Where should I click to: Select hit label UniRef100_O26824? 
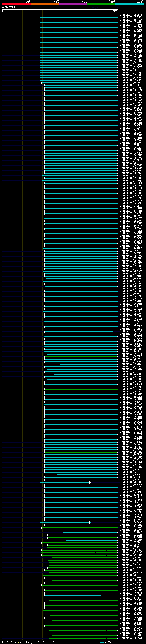pyautogui.click(x=131, y=535)
